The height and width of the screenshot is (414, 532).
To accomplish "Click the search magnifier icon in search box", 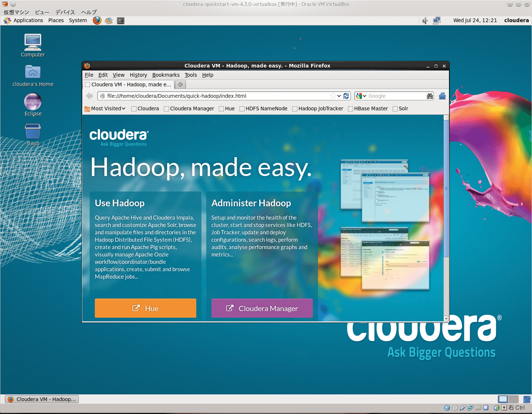I will (x=430, y=96).
